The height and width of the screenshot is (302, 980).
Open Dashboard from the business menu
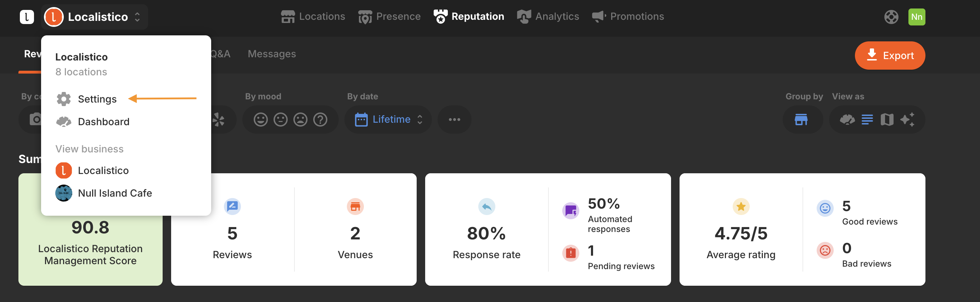(103, 122)
